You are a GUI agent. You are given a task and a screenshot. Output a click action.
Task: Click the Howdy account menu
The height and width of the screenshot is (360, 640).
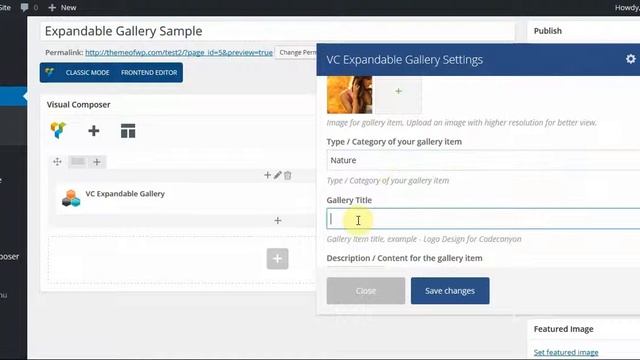(x=627, y=7)
